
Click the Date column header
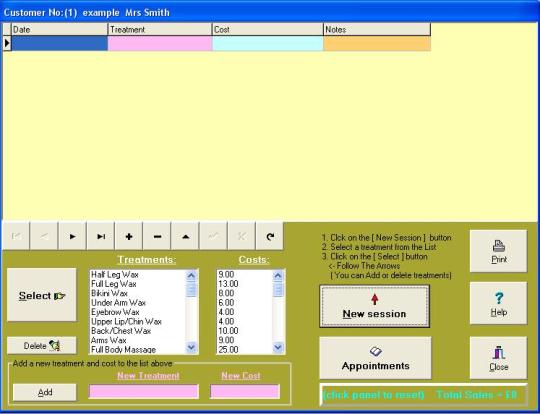[60, 30]
